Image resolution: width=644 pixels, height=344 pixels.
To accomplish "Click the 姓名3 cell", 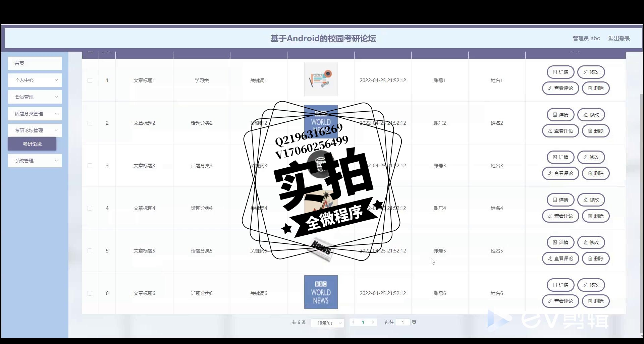I will click(x=497, y=166).
